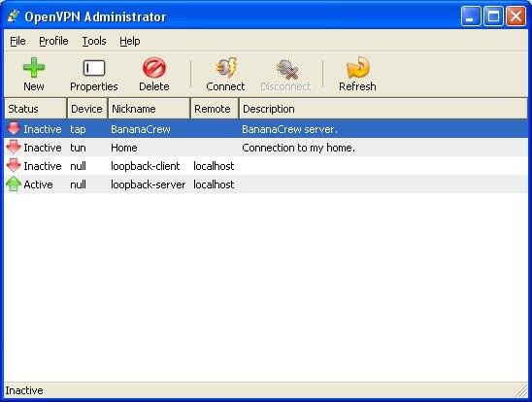Open the Help menu
532x402 pixels.
[x=130, y=41]
